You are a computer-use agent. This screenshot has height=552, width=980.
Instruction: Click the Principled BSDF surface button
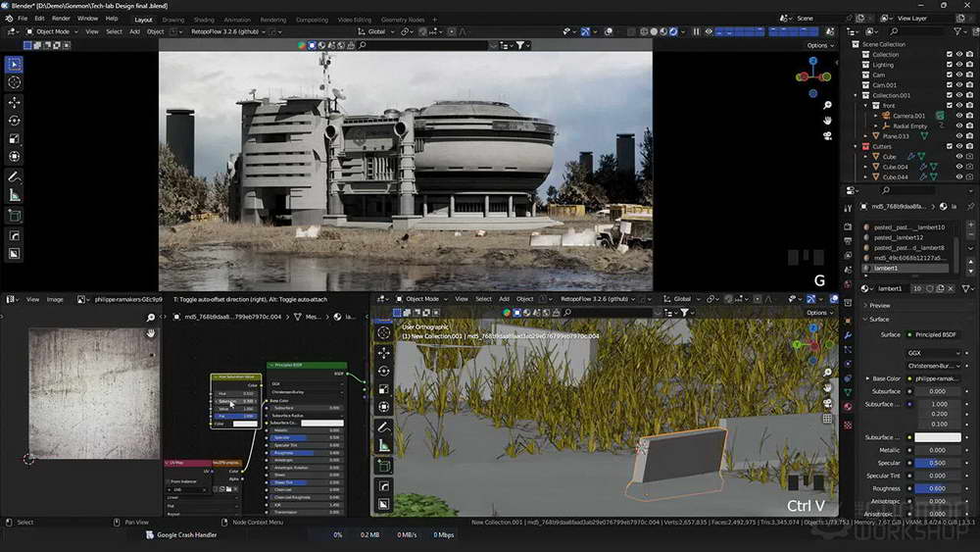[934, 335]
